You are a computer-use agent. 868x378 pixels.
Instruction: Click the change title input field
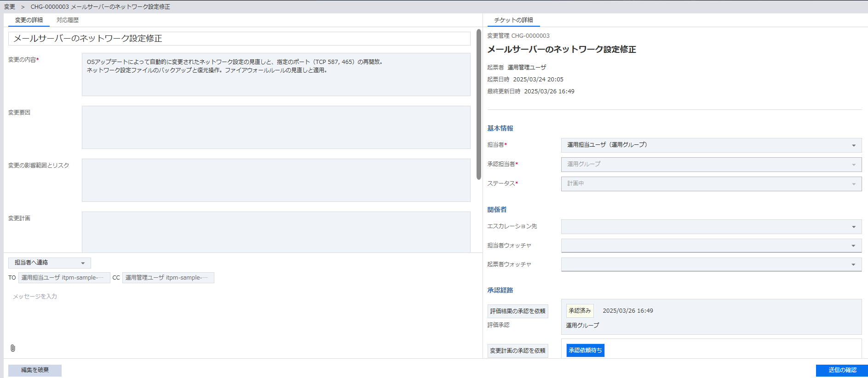[x=239, y=39]
